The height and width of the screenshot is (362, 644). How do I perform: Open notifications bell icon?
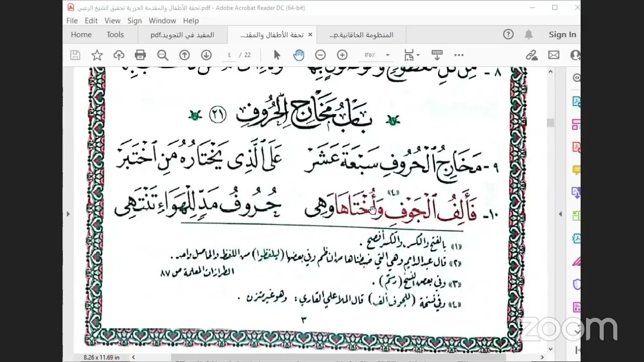coord(529,34)
